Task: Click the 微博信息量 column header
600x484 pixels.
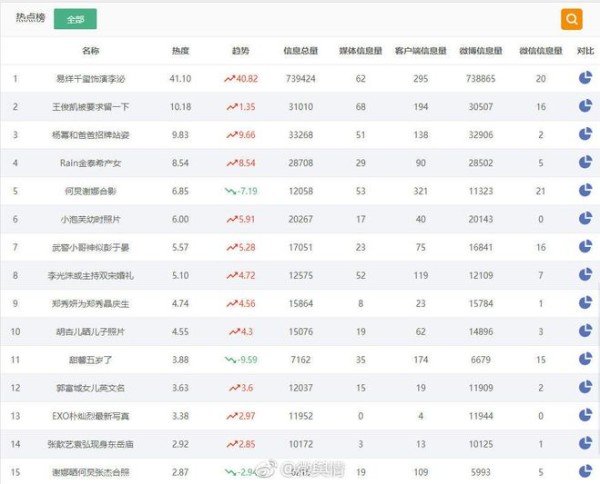Action: (x=481, y=50)
